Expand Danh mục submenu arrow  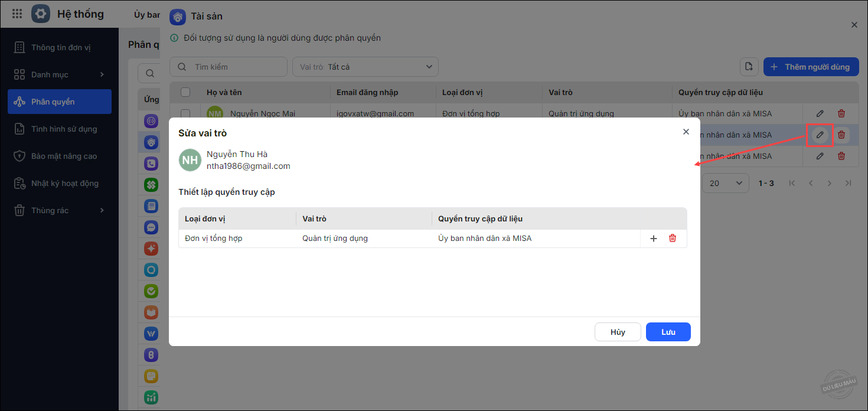pyautogui.click(x=102, y=74)
